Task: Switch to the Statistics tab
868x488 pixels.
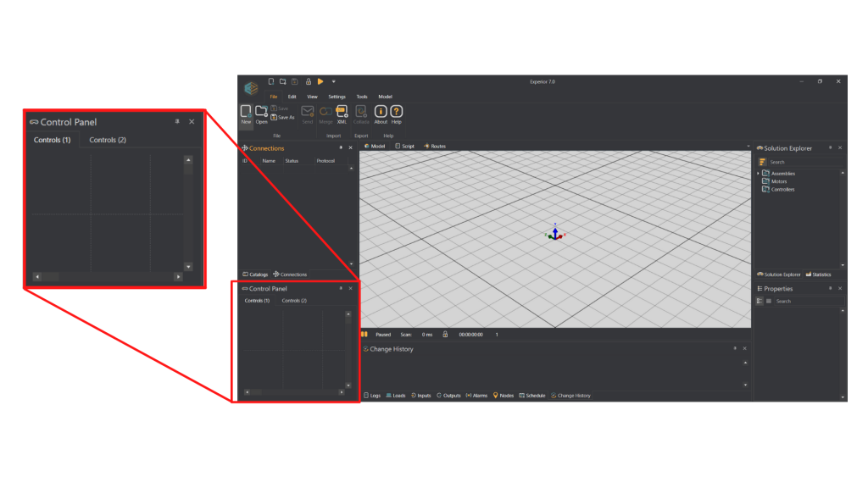Action: [818, 274]
